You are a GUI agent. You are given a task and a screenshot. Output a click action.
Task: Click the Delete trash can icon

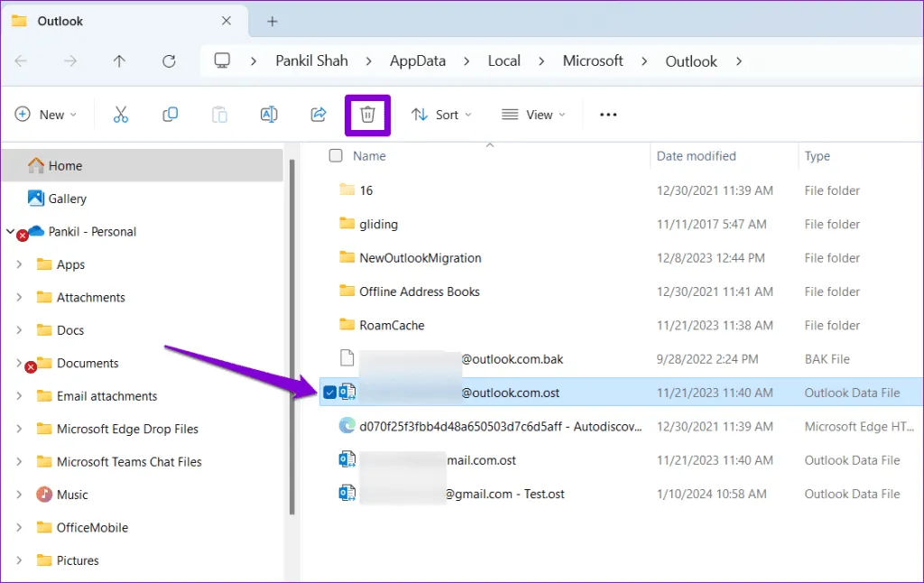367,115
